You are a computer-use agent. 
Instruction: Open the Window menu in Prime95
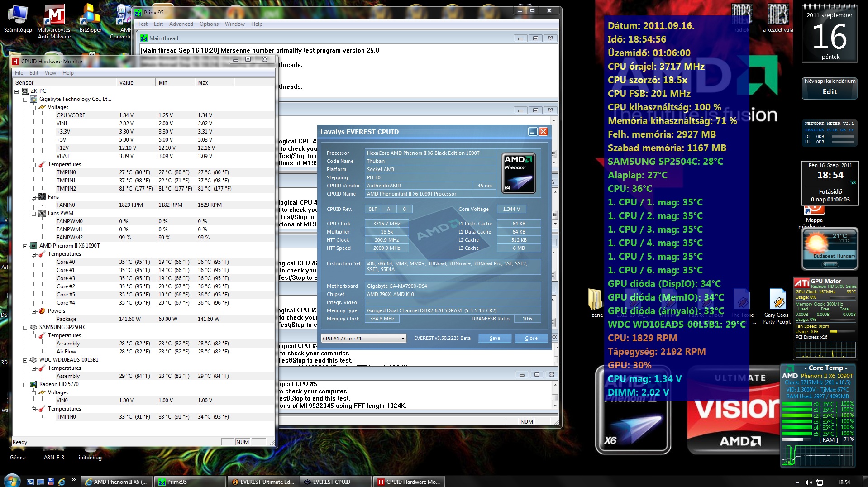click(235, 24)
